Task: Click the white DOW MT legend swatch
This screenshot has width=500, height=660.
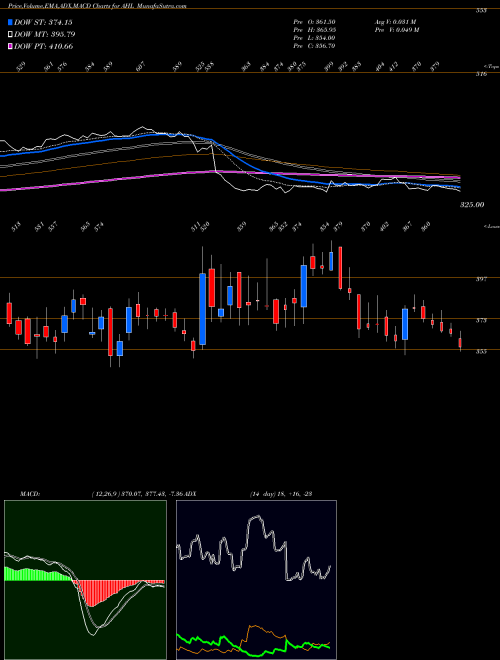Action: [10, 34]
